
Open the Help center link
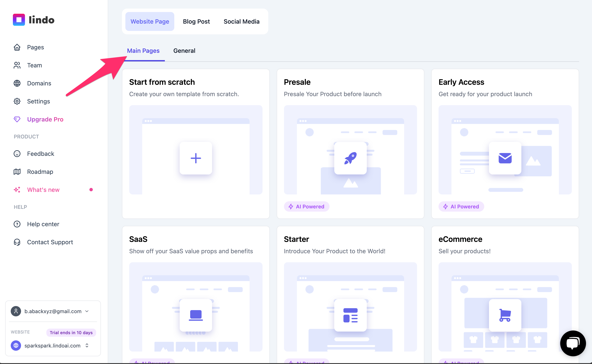click(x=43, y=224)
